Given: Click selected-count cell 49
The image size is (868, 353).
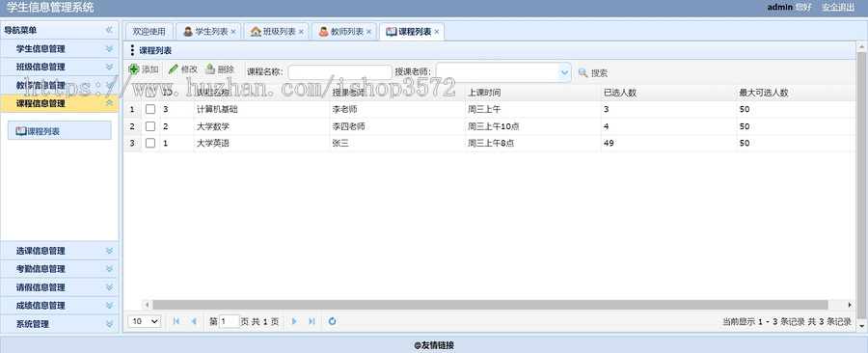Looking at the screenshot, I should (609, 144).
